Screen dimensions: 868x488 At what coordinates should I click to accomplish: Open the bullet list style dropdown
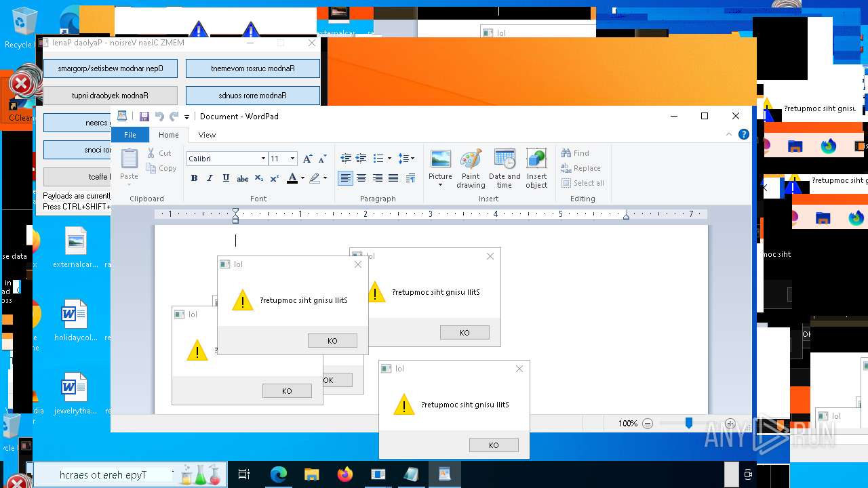click(389, 159)
